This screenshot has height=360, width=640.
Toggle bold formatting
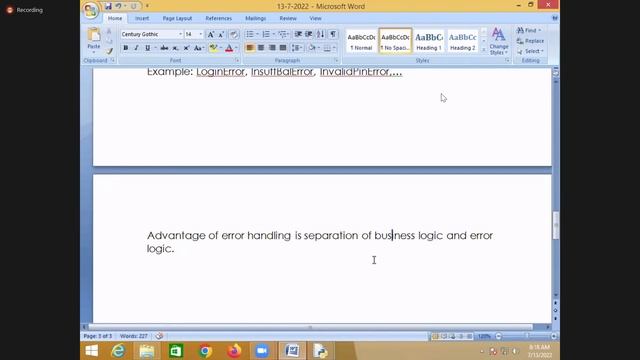coord(125,48)
